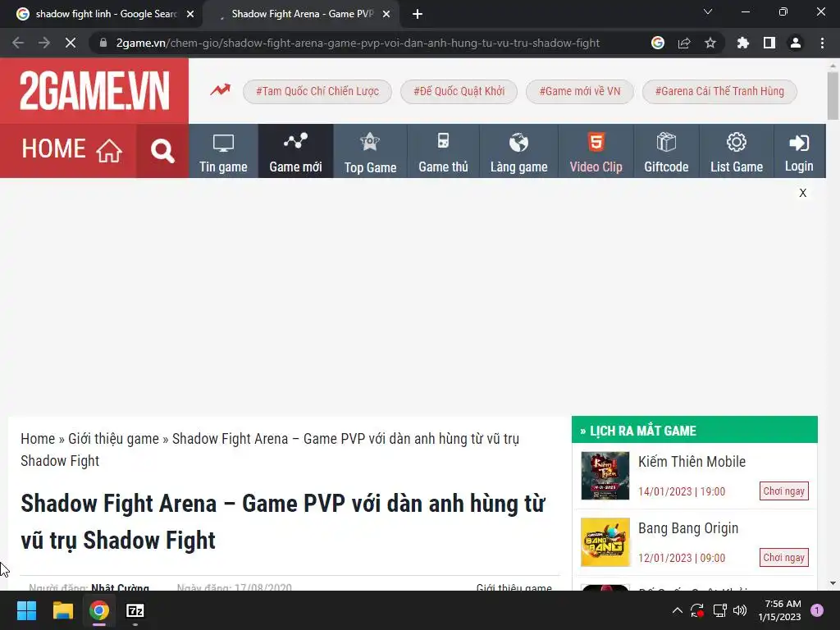Viewport: 840px width, 630px height.
Task: Open #Garena Cái Thế Tranh Hùng tag
Action: 719,91
